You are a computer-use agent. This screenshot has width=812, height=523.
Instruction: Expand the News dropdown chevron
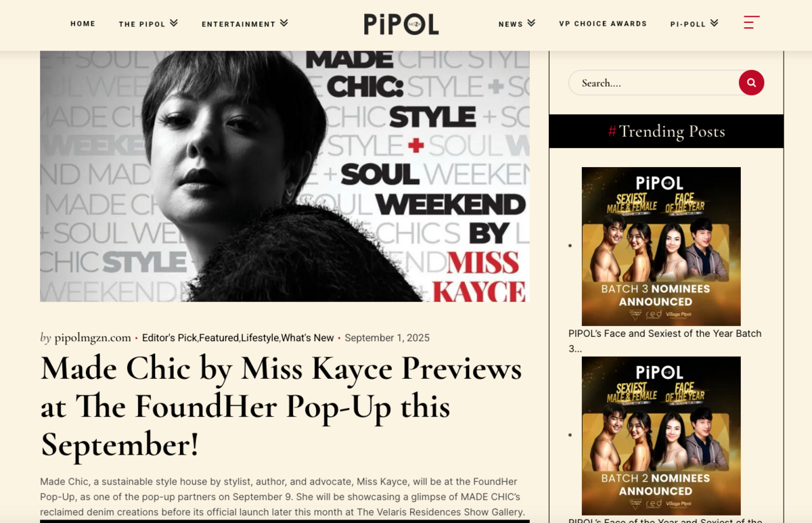[531, 23]
